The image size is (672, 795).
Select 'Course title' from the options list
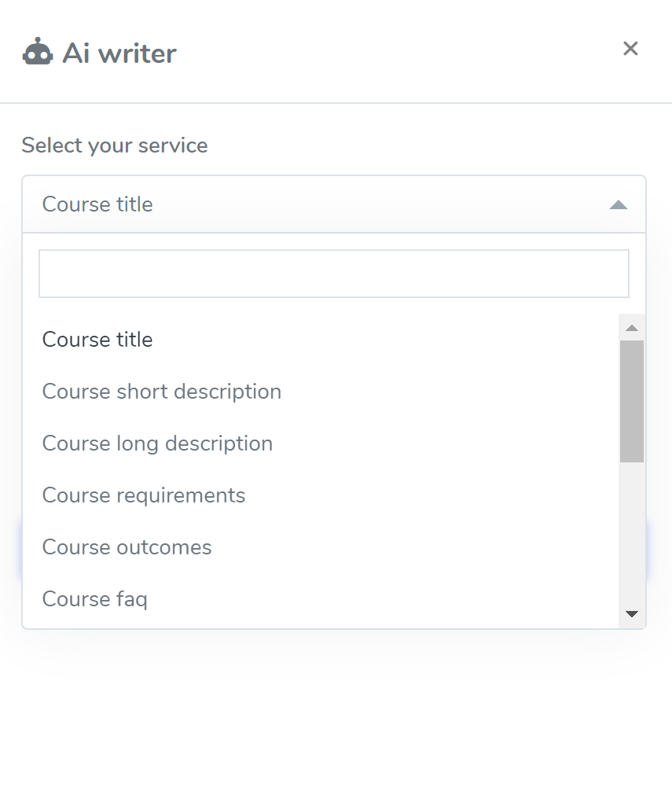pos(97,340)
